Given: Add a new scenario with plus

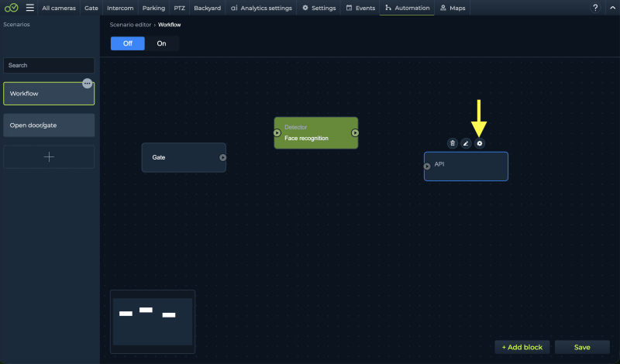Looking at the screenshot, I should pos(49,157).
